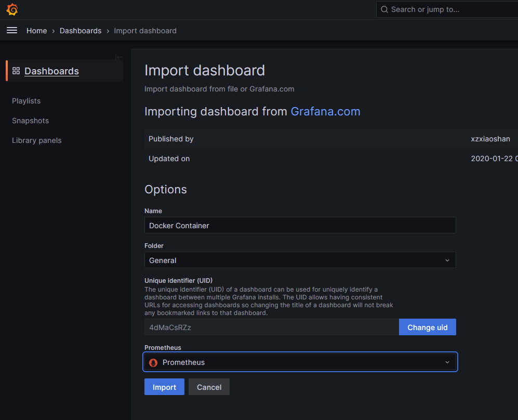Viewport: 518px width, 420px height.
Task: Open Snapshots from the side menu
Action: 30,121
